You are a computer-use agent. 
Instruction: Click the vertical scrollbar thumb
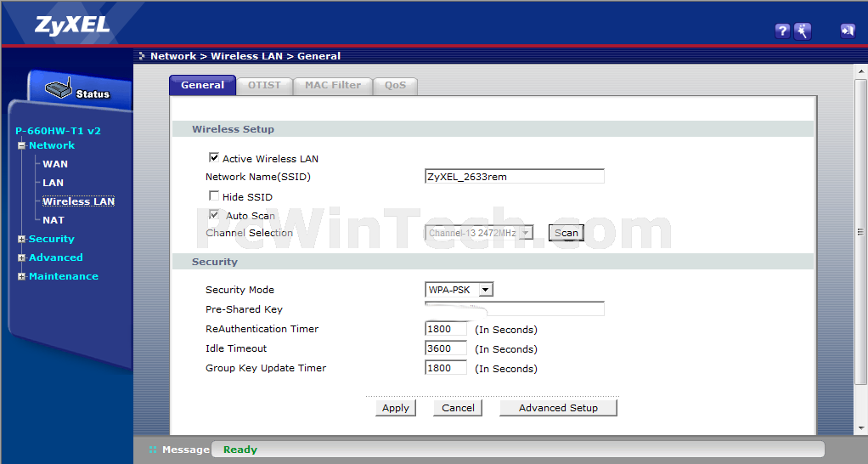[x=861, y=231]
